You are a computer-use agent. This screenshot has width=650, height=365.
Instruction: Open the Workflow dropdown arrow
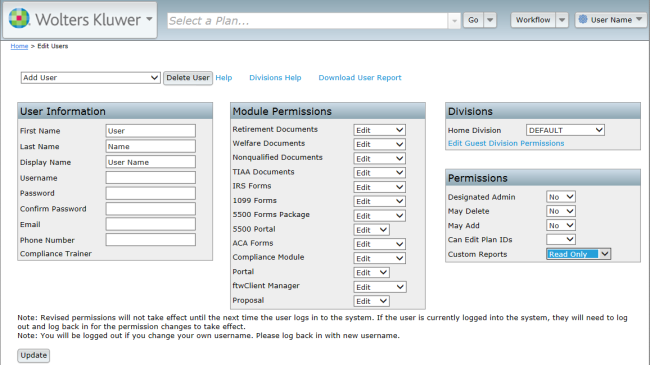tap(562, 20)
